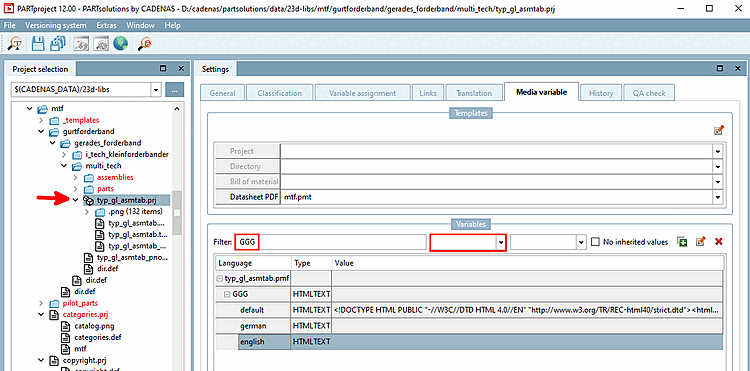
Task: Click the globe icon in toolbar
Action: 121,44
